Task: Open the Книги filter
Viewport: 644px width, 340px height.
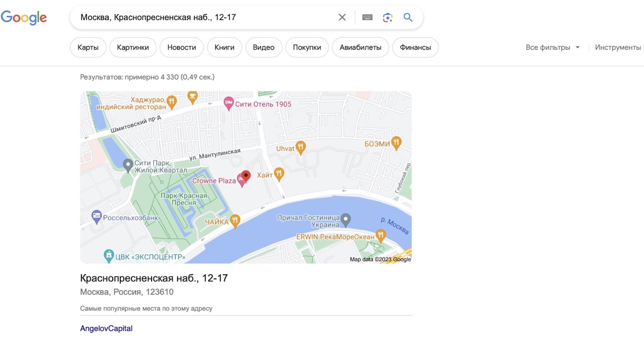Action: coord(224,47)
